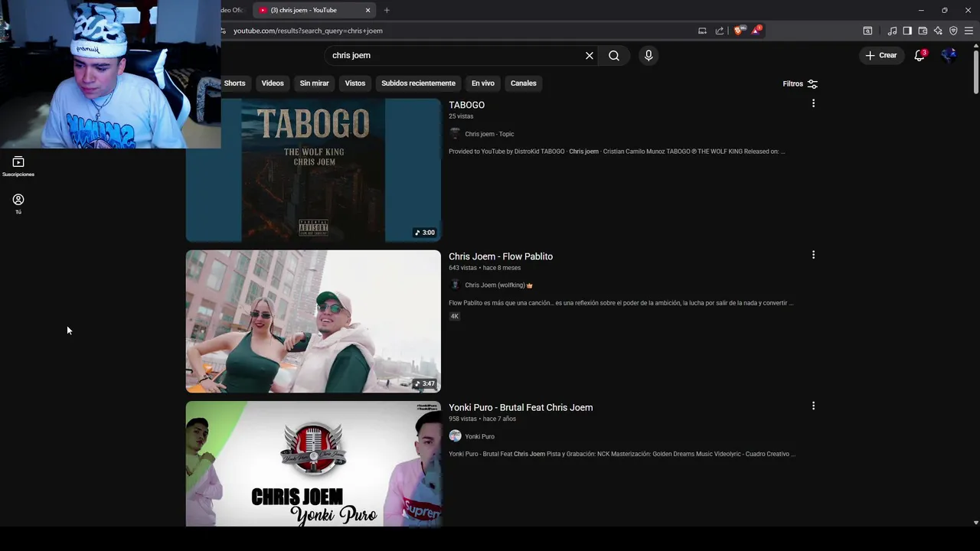Viewport: 980px width, 551px height.
Task: Click the Flow Pablito description text
Action: point(621,303)
